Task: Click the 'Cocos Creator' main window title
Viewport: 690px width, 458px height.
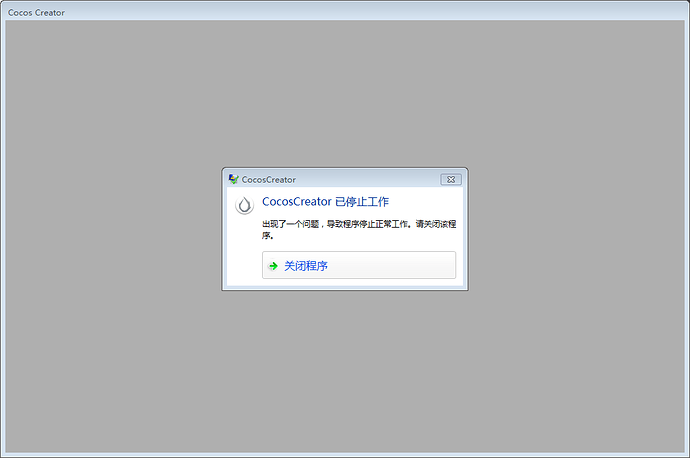Action: 37,13
